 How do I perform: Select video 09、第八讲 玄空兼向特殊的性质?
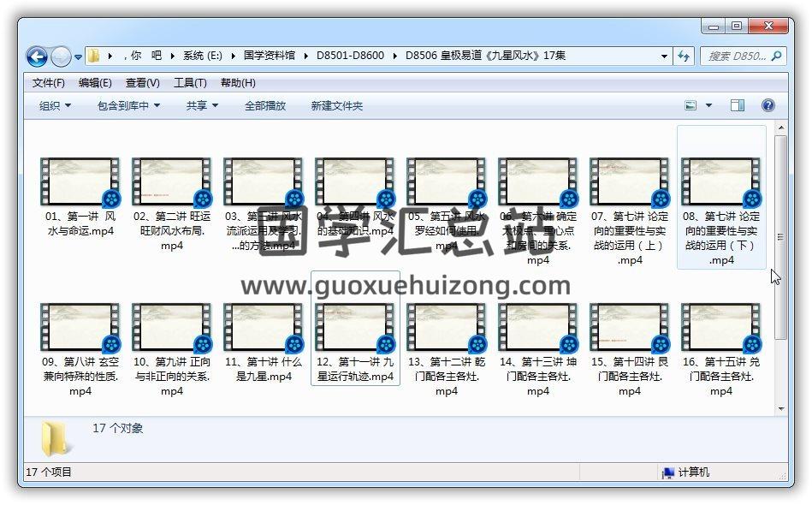(x=80, y=350)
